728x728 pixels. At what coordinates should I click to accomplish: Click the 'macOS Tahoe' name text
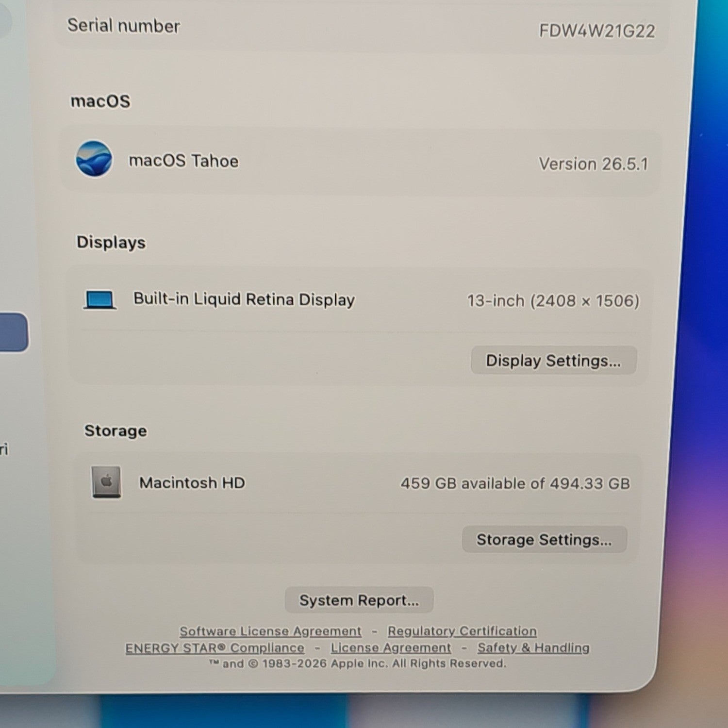(x=183, y=161)
